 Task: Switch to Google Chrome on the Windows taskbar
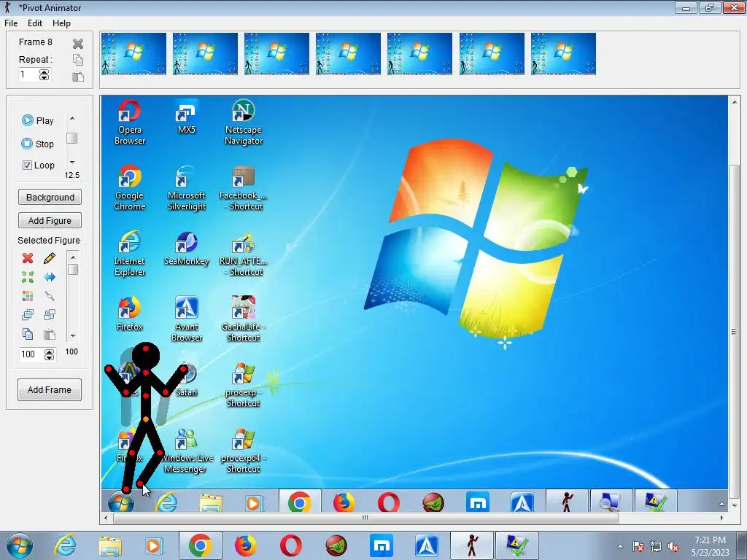[x=201, y=545]
